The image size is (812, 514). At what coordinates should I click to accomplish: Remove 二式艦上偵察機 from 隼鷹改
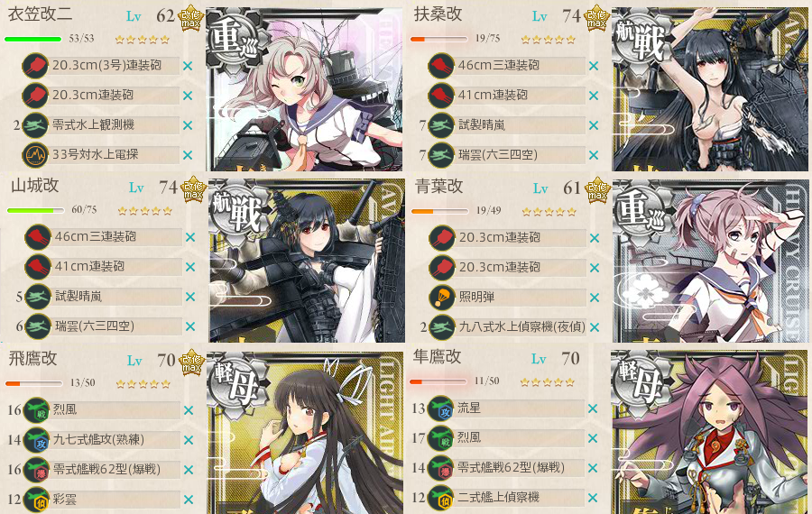[593, 498]
